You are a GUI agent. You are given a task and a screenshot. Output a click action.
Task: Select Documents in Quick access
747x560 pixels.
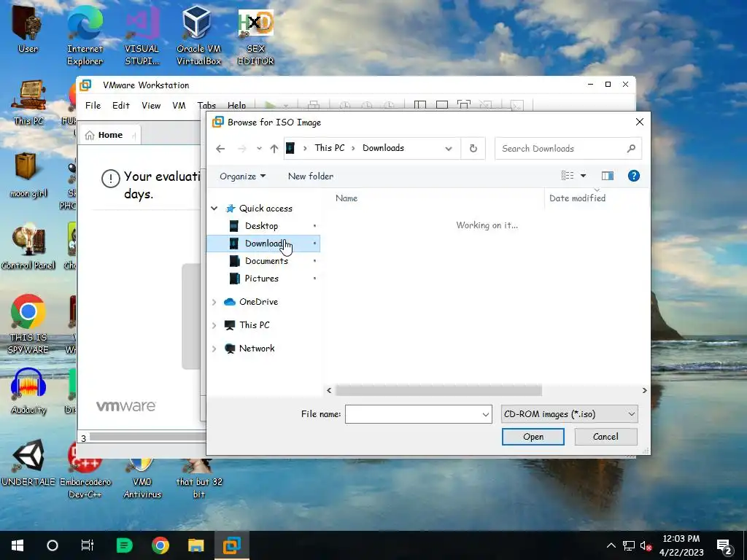(x=266, y=261)
